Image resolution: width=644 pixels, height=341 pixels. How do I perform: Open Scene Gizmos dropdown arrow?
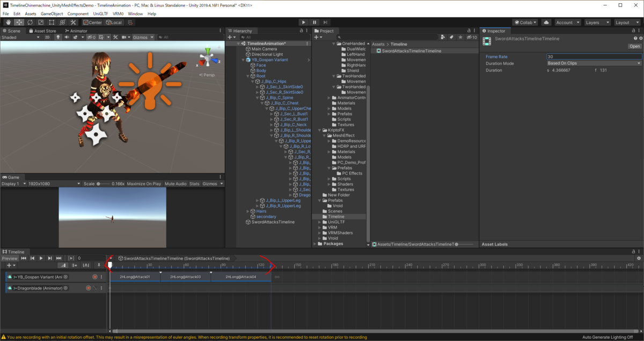click(152, 37)
